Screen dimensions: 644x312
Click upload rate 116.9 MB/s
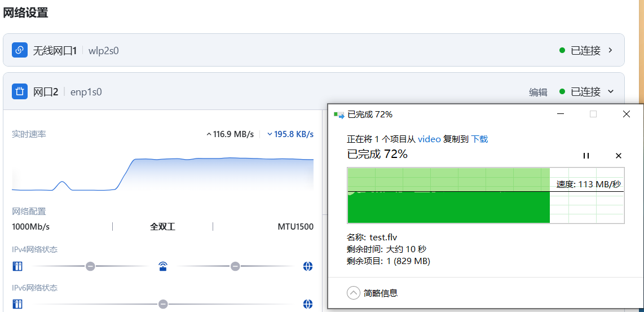(x=230, y=134)
